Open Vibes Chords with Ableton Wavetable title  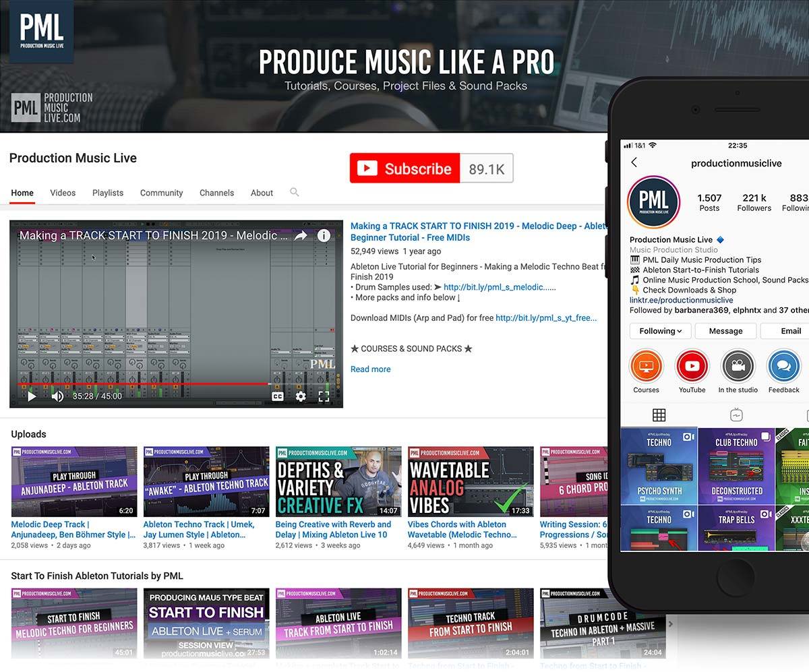click(x=462, y=529)
